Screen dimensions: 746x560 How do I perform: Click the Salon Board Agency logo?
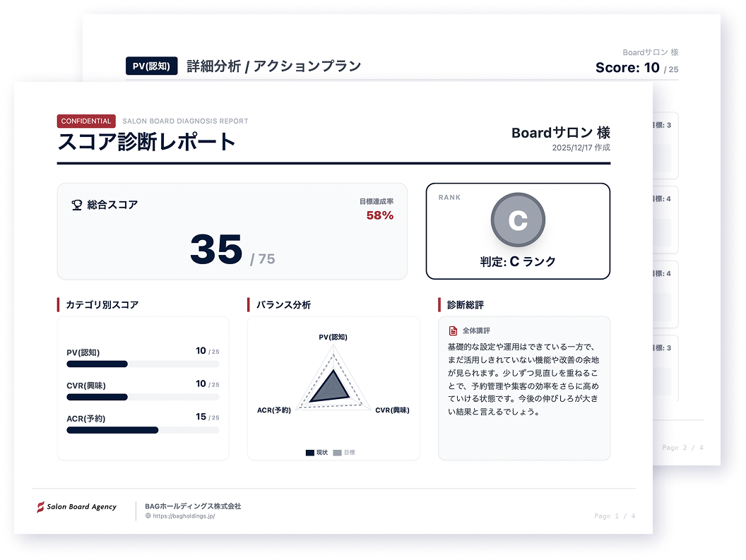point(77,507)
